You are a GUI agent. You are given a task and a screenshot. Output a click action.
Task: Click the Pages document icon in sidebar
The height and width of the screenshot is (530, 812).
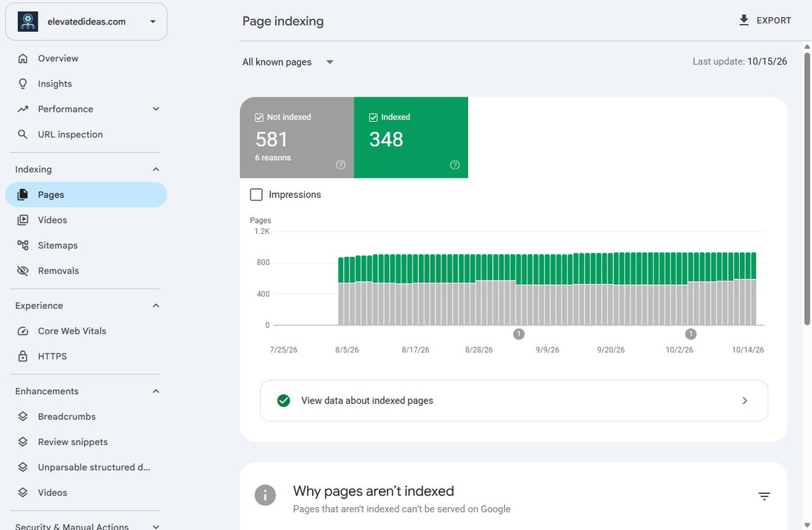click(23, 195)
